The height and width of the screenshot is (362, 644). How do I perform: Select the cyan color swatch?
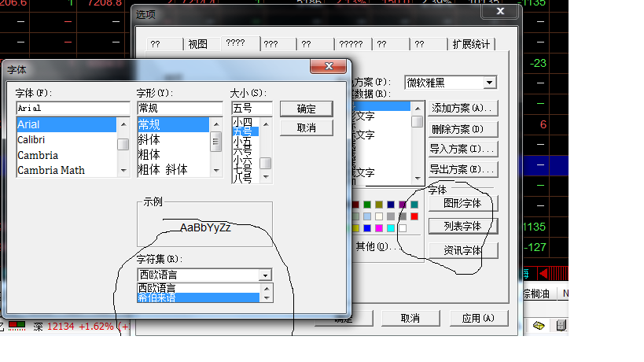click(391, 228)
